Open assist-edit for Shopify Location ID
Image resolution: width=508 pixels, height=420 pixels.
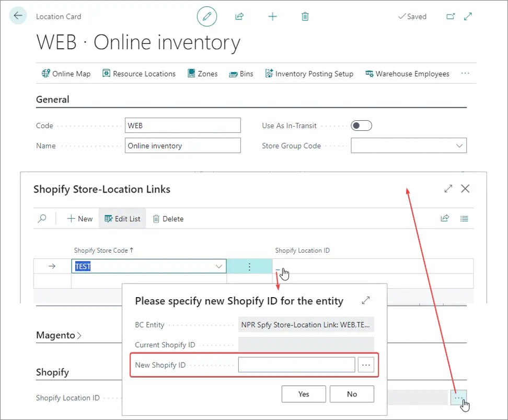[458, 398]
